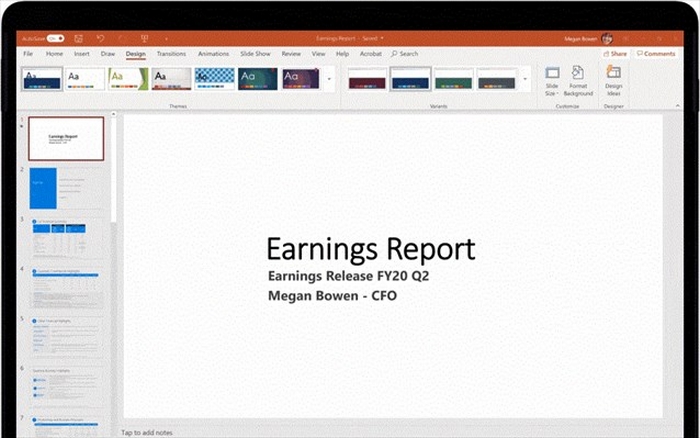This screenshot has height=438, width=700.
Task: Choose the maroon red variant
Action: click(x=367, y=79)
